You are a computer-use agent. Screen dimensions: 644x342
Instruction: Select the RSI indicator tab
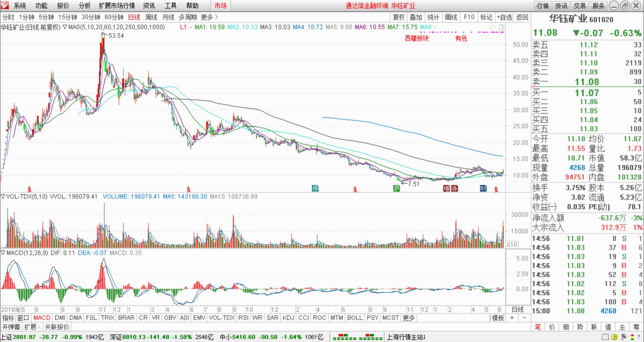(243, 318)
